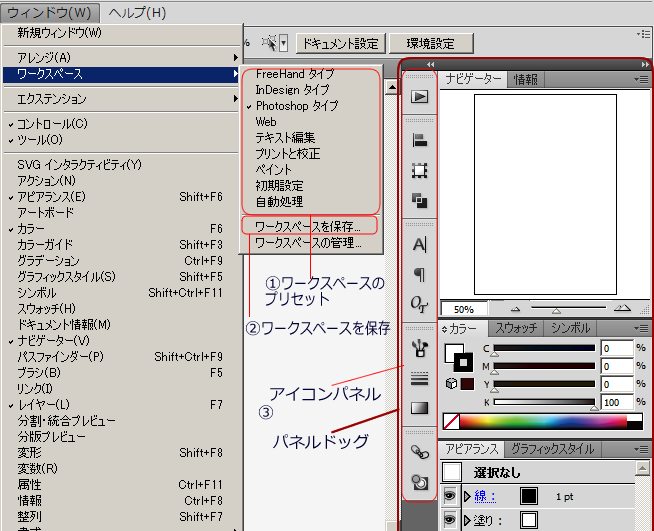Open the Gradient panel icon

click(x=419, y=408)
